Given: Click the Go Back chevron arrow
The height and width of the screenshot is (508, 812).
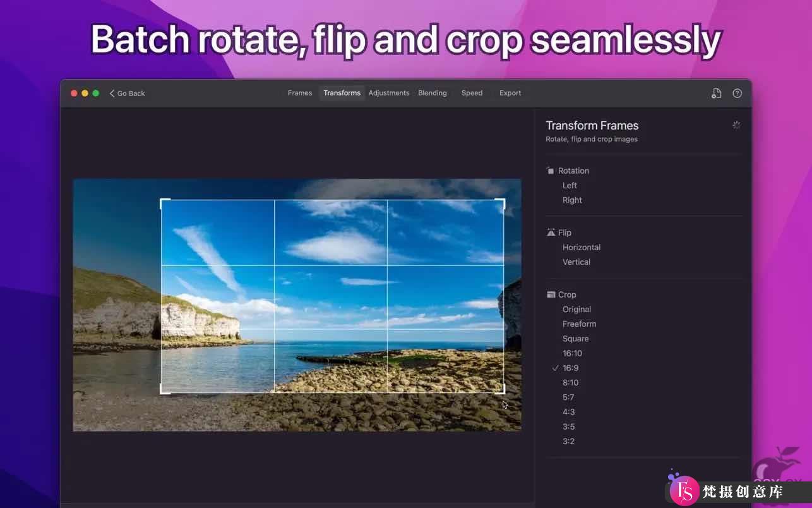Looking at the screenshot, I should 112,93.
